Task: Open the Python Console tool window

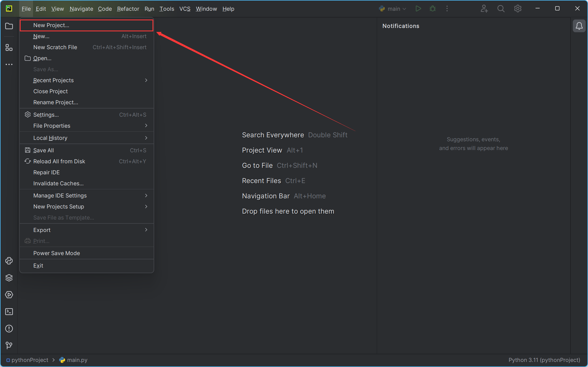Action: [x=9, y=261]
